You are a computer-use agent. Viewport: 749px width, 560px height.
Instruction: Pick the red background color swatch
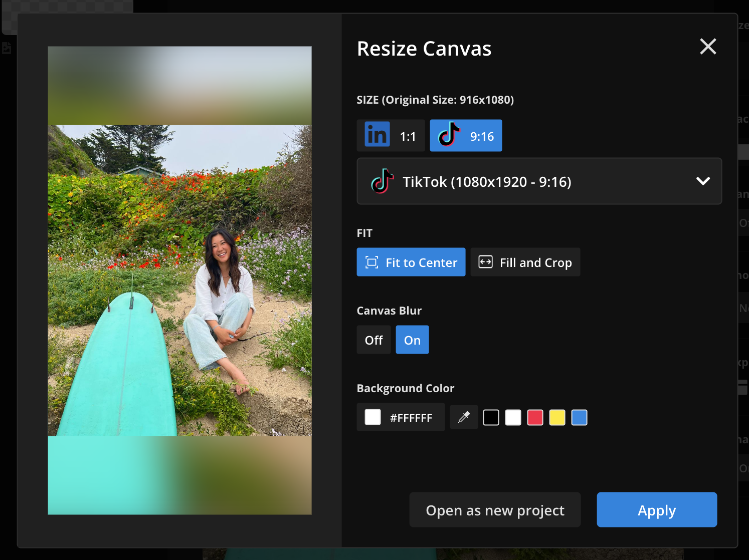click(x=535, y=417)
